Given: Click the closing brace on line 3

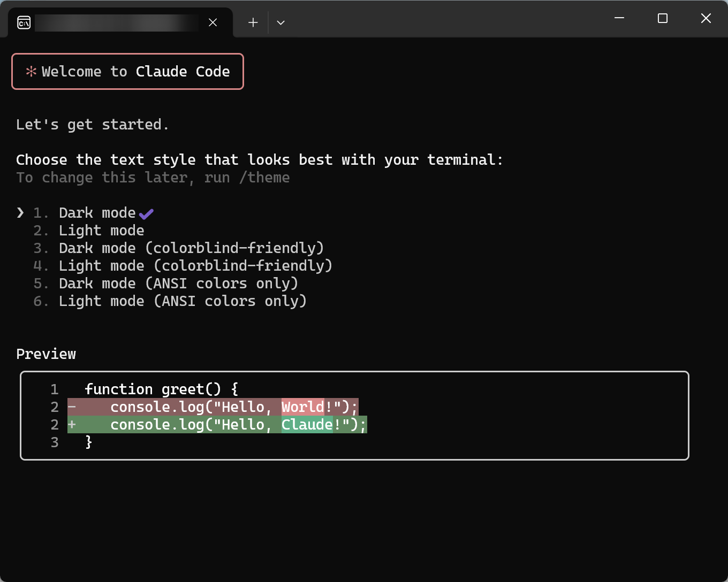Looking at the screenshot, I should click(x=89, y=442).
